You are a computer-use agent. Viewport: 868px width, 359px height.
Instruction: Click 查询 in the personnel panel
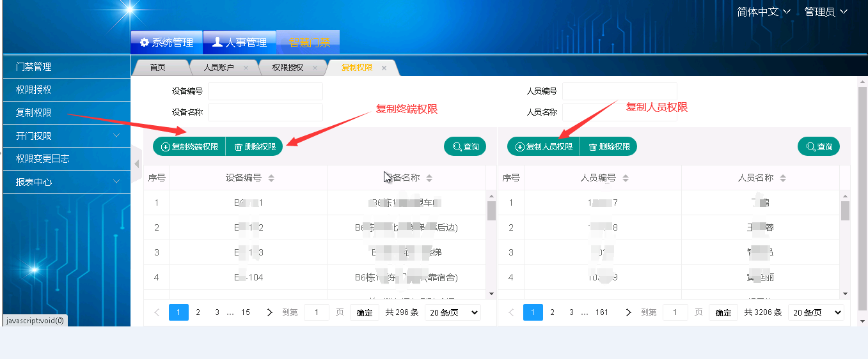tap(819, 146)
